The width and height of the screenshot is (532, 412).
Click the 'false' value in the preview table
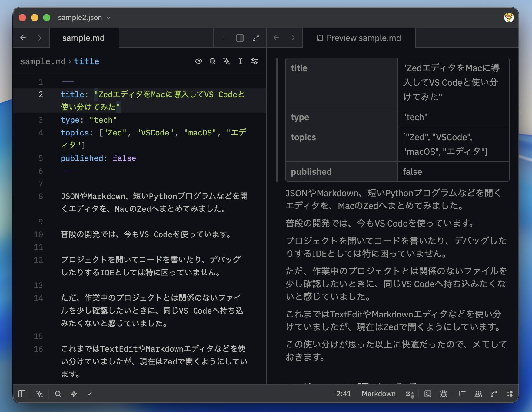pyautogui.click(x=412, y=172)
